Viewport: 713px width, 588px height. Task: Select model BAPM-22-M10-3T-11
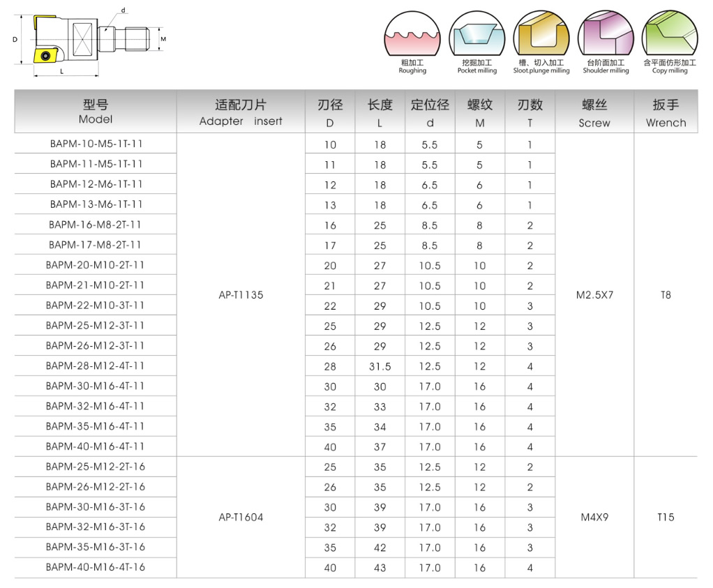tap(95, 305)
